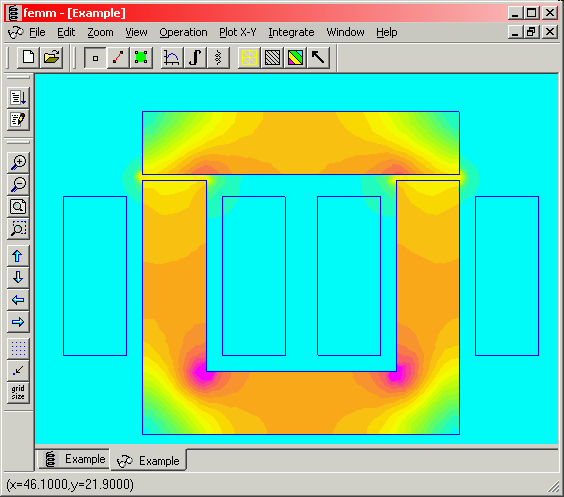Create a new document with New icon
The height and width of the screenshot is (497, 564).
[x=28, y=58]
